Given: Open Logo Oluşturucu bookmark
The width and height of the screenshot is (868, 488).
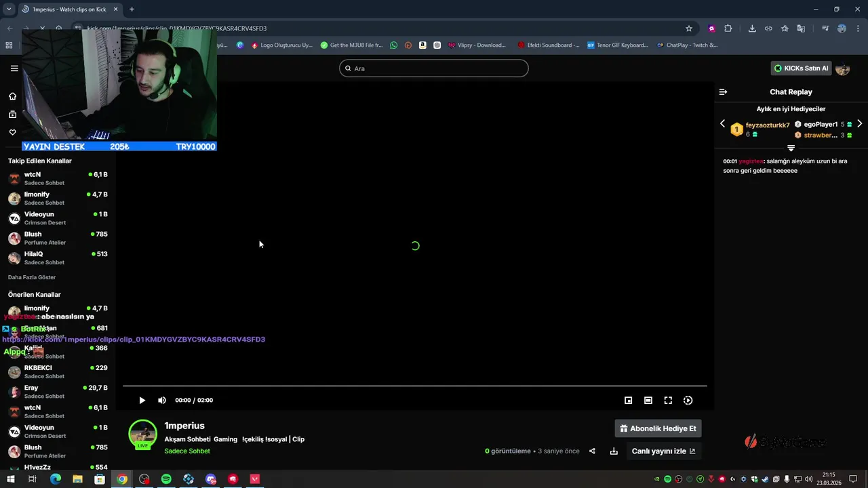Looking at the screenshot, I should [x=281, y=45].
